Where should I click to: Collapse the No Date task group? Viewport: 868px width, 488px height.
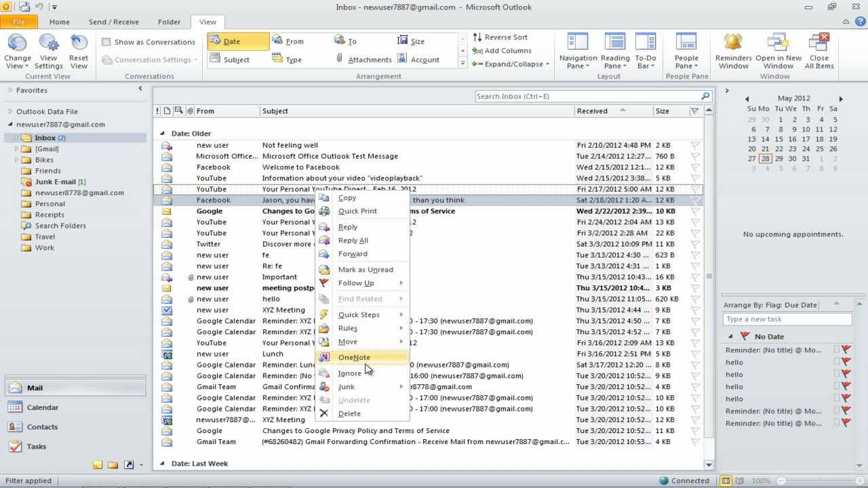point(730,336)
